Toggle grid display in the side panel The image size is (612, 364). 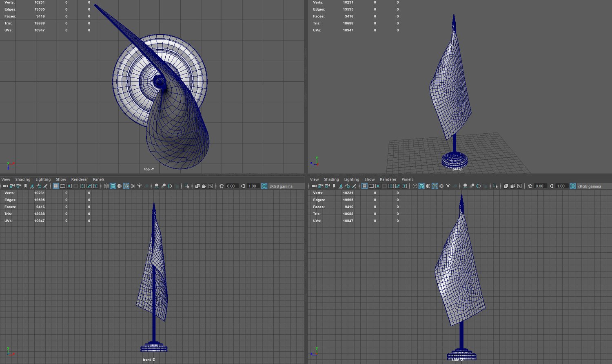tap(364, 186)
